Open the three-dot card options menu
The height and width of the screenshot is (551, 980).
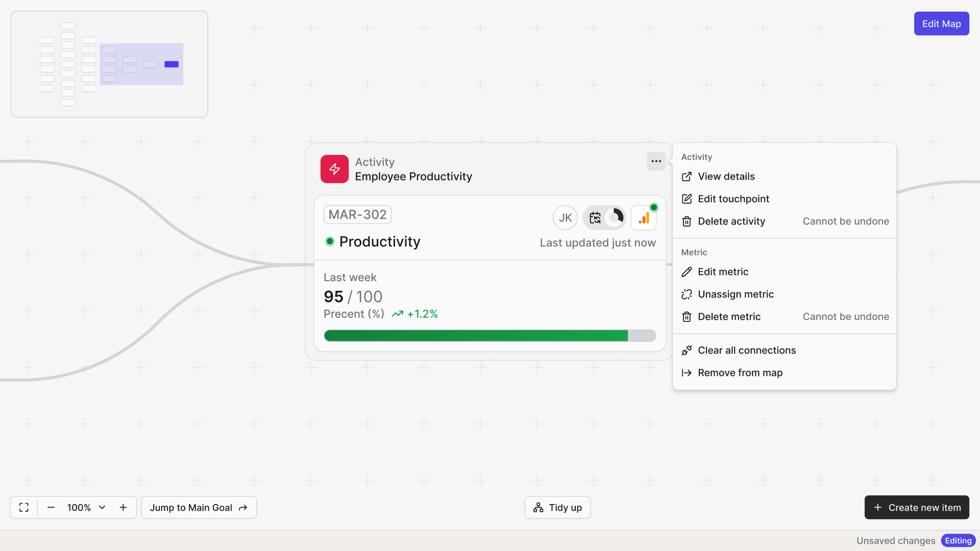656,161
